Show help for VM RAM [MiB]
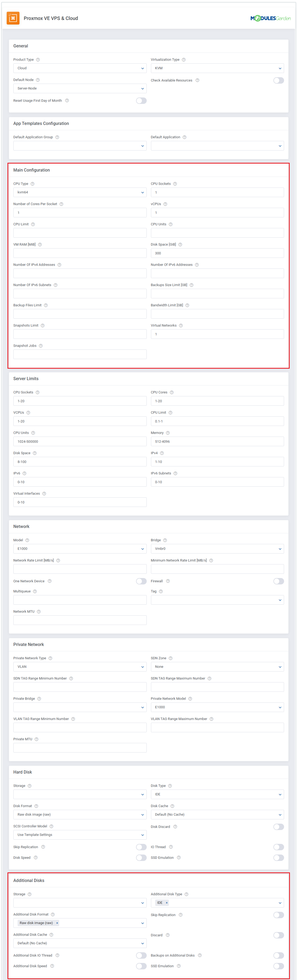The height and width of the screenshot is (980, 299). (40, 245)
